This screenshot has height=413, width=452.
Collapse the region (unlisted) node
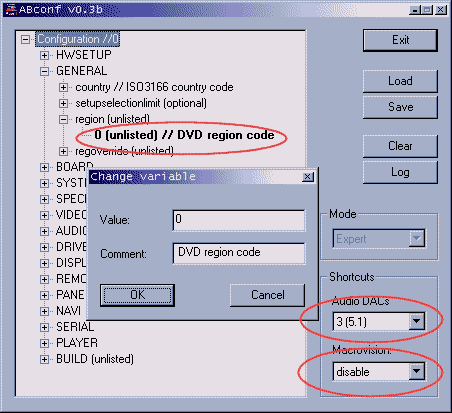click(63, 119)
